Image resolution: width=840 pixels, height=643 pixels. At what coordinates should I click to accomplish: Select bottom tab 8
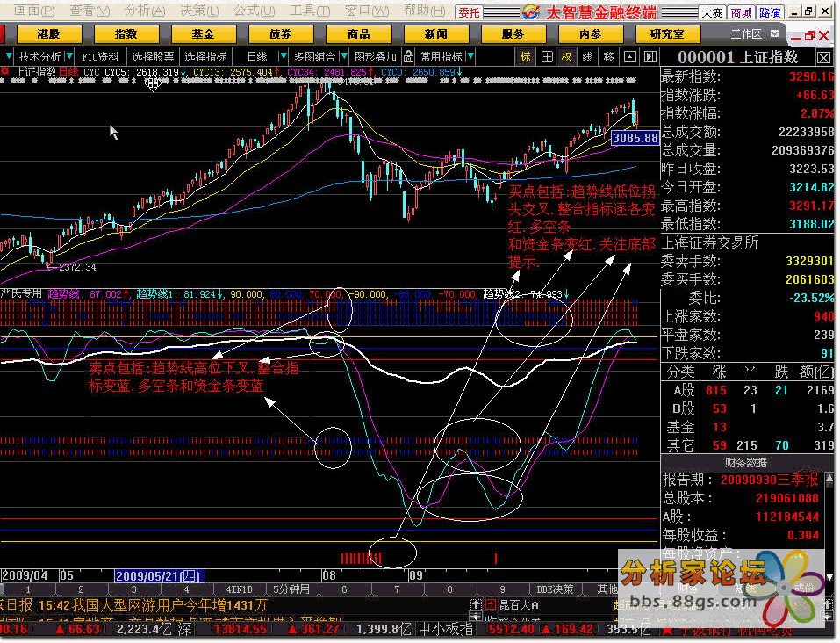coord(449,589)
